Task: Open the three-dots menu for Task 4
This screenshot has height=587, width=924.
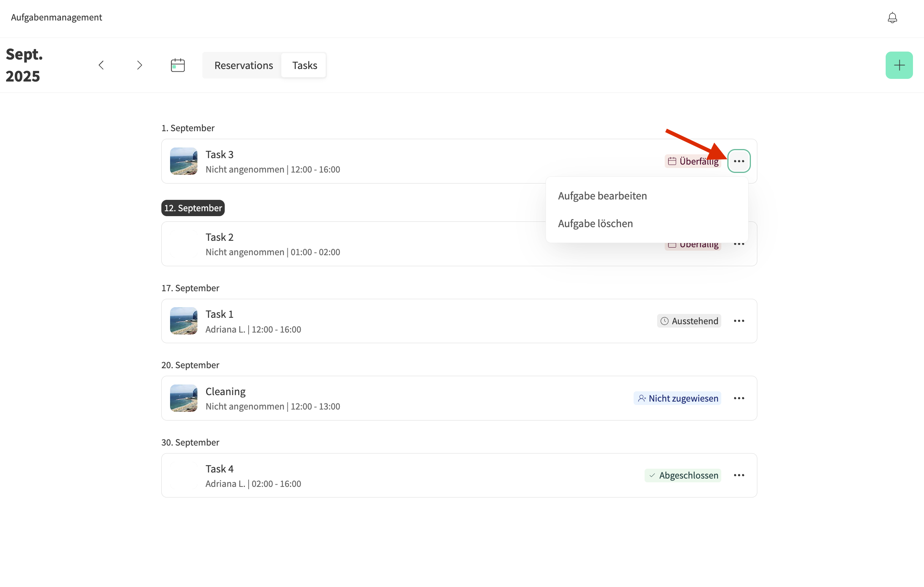Action: click(739, 476)
